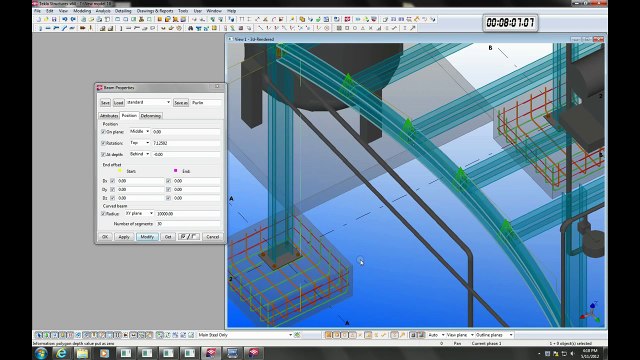Select the Create strip footing tool

(x=110, y=28)
